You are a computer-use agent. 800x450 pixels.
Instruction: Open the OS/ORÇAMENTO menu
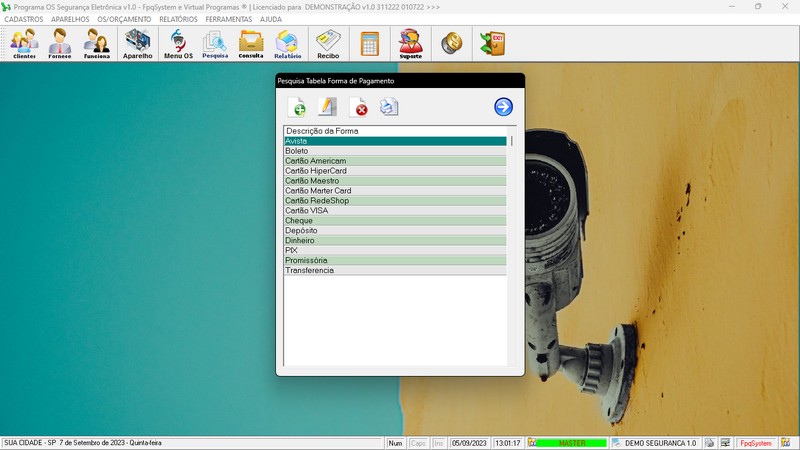click(x=124, y=19)
